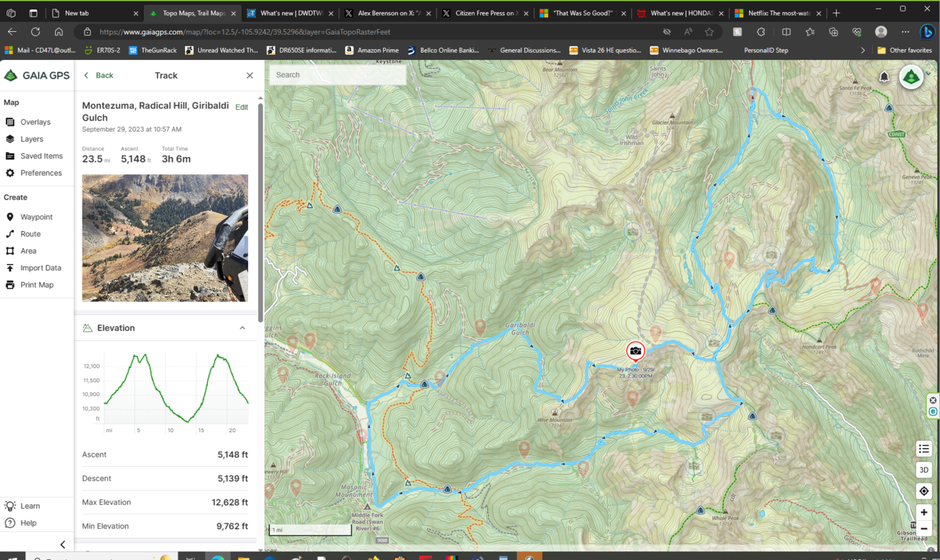Switch to the Alex Berenson on X tab
This screenshot has height=560, width=940.
pos(388,13)
